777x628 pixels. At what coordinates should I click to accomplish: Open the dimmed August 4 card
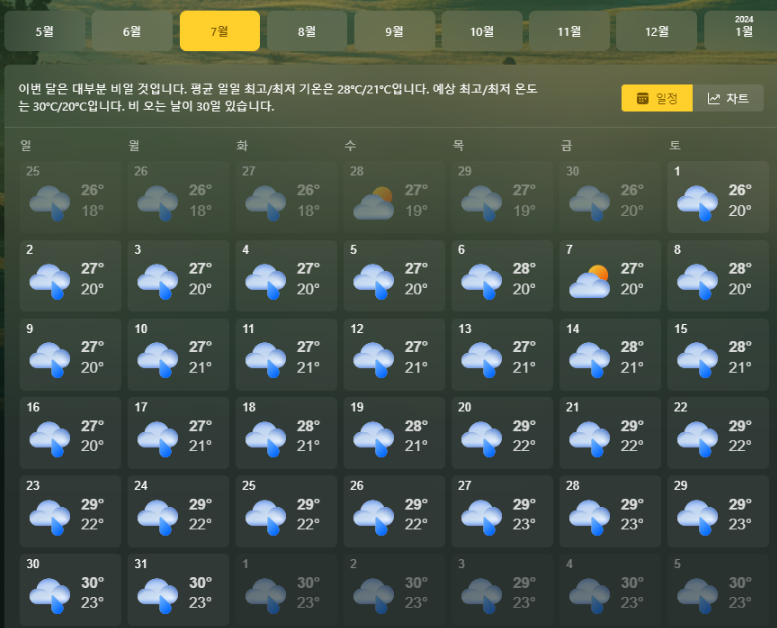[x=610, y=590]
